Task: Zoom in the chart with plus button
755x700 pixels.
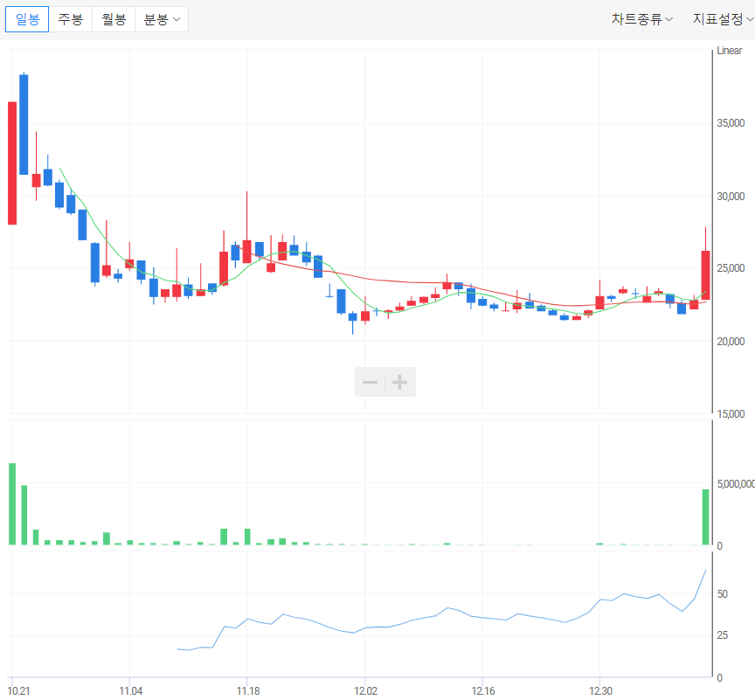Action: click(400, 382)
